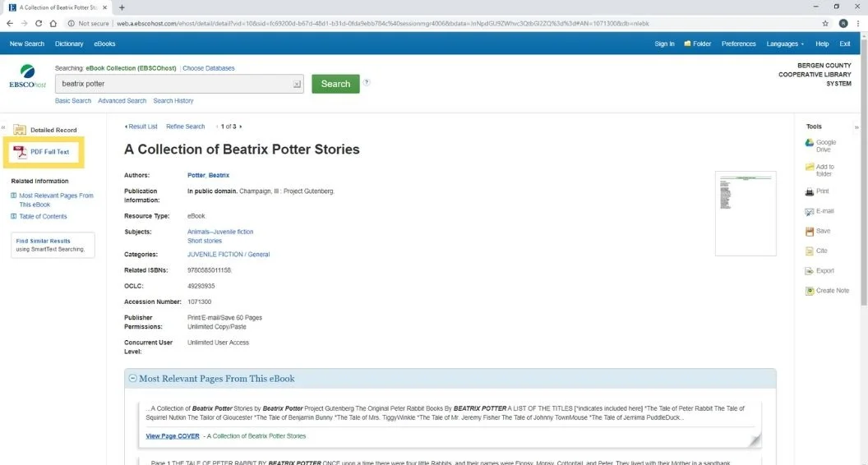
Task: Click New Search in top menu
Action: [27, 44]
